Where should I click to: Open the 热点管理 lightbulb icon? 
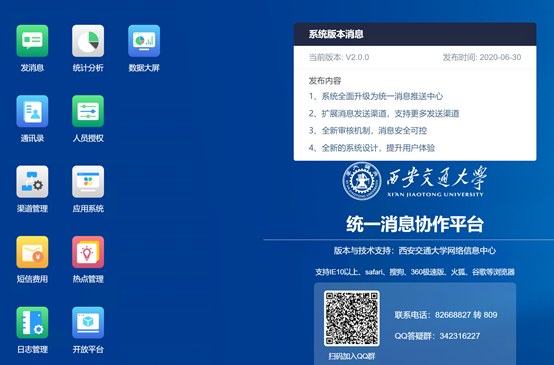pyautogui.click(x=88, y=252)
